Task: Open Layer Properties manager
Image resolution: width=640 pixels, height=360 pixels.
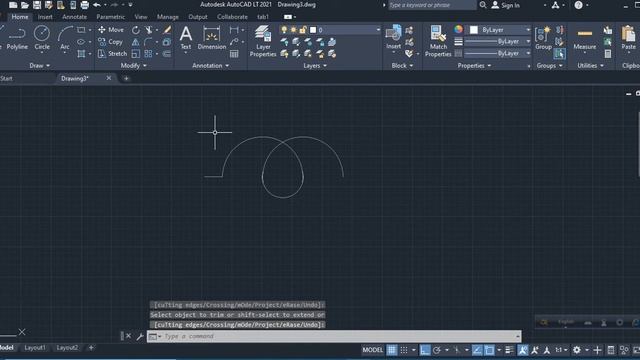Action: coord(263,41)
